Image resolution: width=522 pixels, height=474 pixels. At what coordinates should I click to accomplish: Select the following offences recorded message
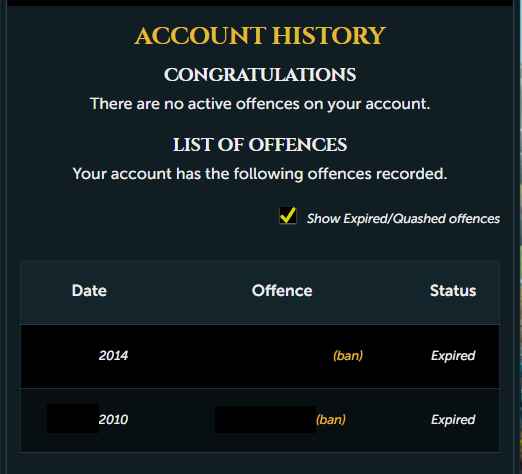pos(260,174)
